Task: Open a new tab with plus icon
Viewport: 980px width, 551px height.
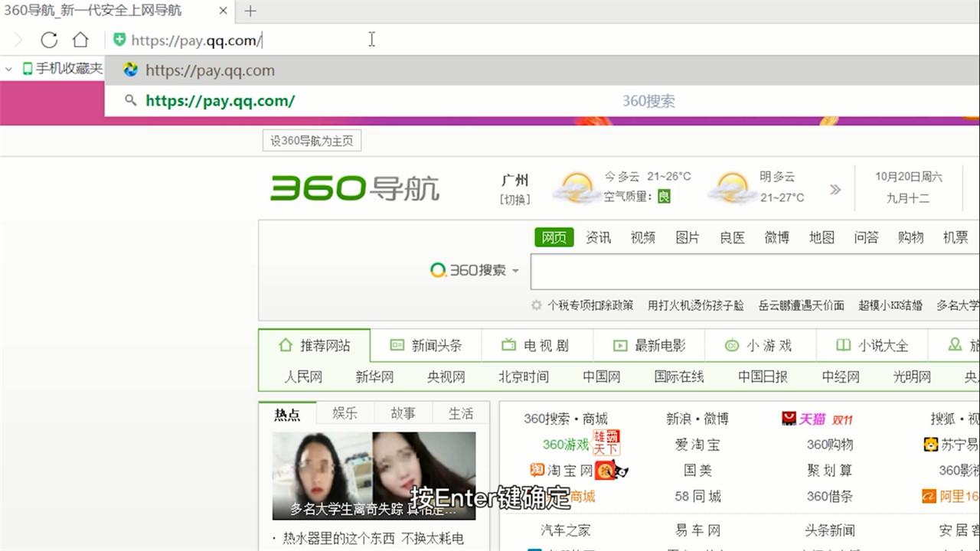Action: click(250, 11)
